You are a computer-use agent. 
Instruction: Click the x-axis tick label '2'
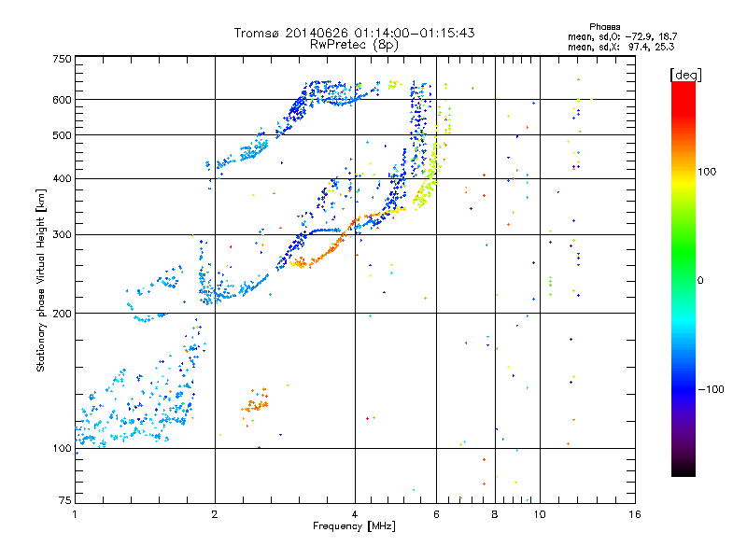click(x=215, y=514)
